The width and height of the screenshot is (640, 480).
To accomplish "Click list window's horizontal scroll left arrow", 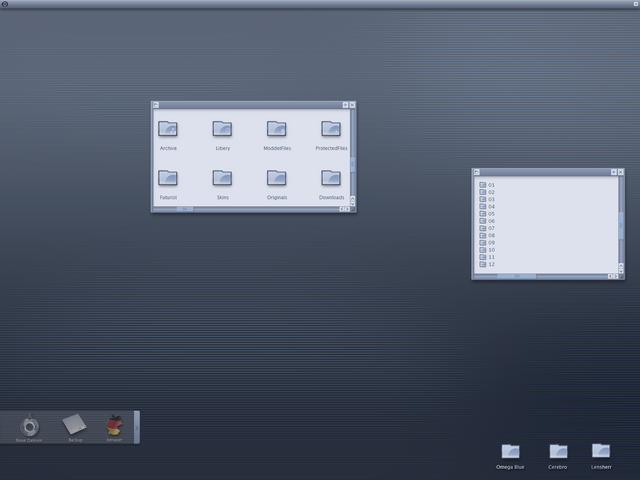I will click(x=610, y=276).
